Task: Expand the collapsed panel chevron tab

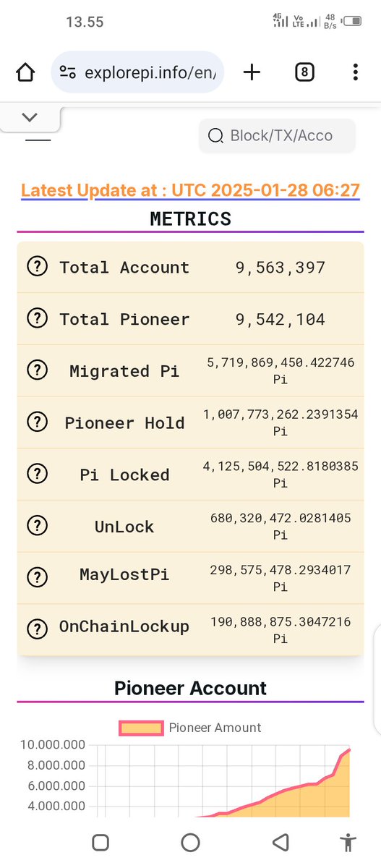Action: pyautogui.click(x=30, y=117)
